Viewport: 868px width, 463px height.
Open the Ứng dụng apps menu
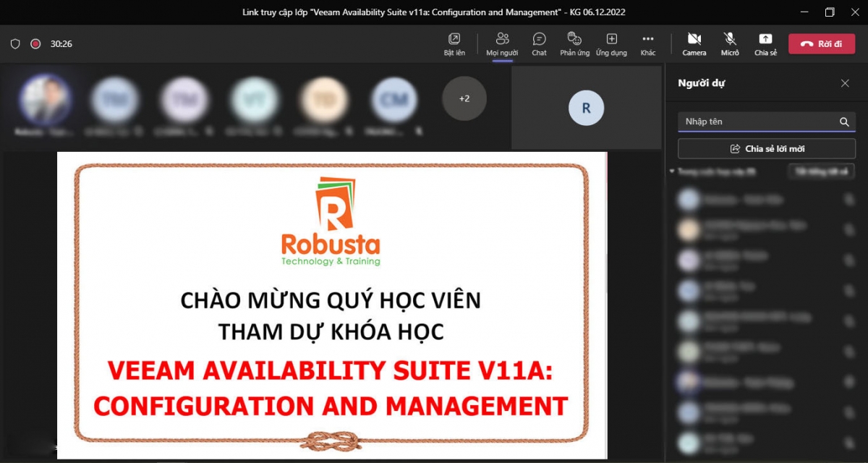coord(611,43)
